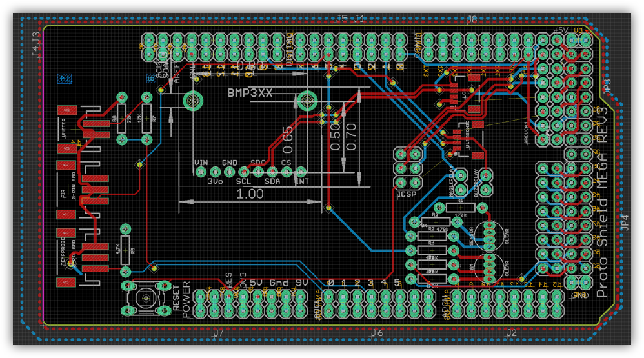Click the INT pin label
Viewport: 644px width, 358px height.
302,181
